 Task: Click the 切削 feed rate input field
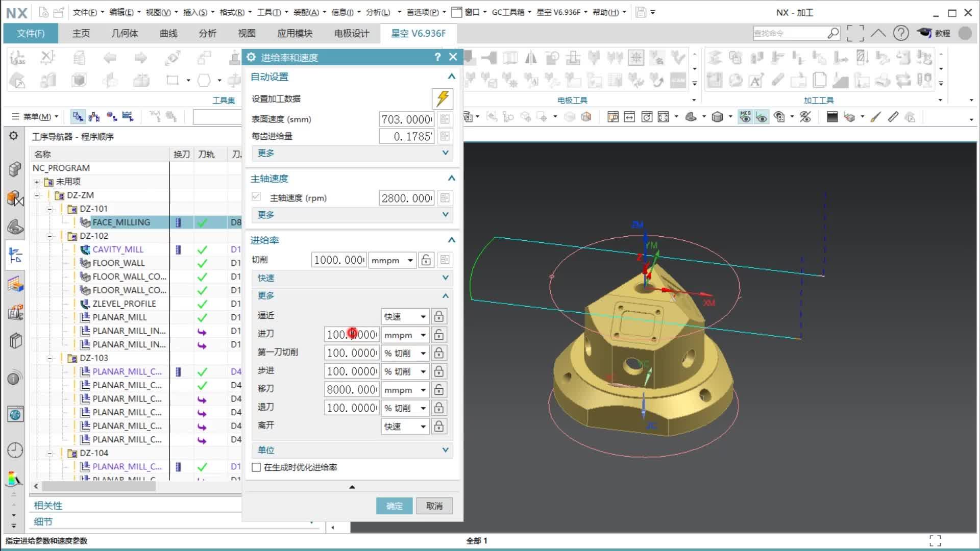coord(339,260)
